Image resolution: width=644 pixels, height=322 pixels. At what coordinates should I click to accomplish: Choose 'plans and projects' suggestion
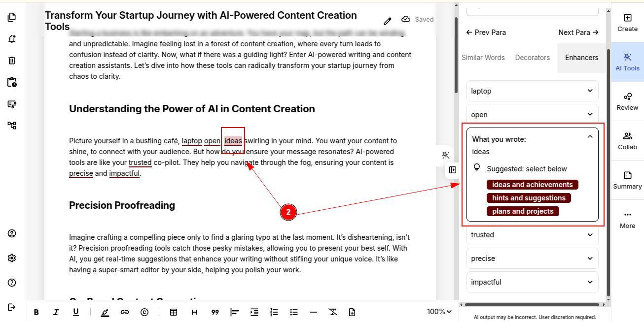(x=523, y=211)
